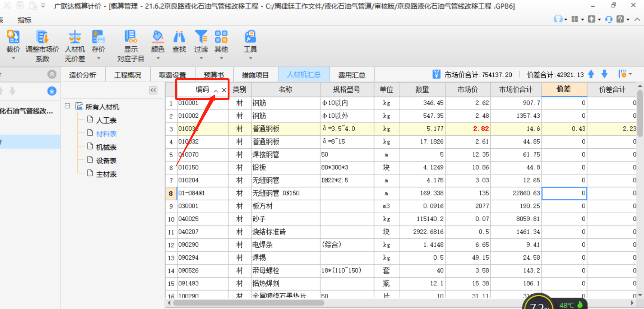Open the 载价 dropdown arrow
The image size is (644, 309).
pos(13,58)
